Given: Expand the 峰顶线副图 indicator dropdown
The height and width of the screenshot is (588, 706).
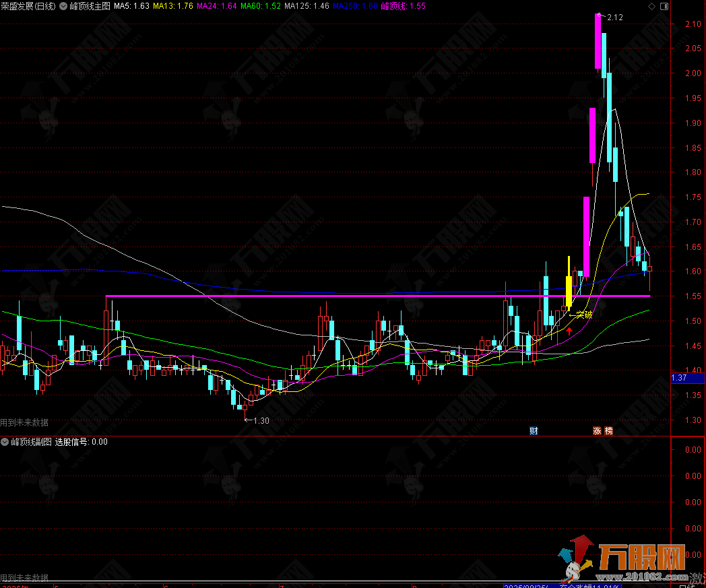Looking at the screenshot, I should coord(5,442).
